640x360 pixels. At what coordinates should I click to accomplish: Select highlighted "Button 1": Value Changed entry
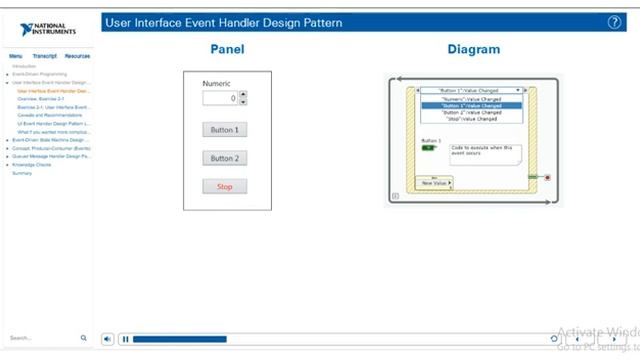click(x=471, y=106)
